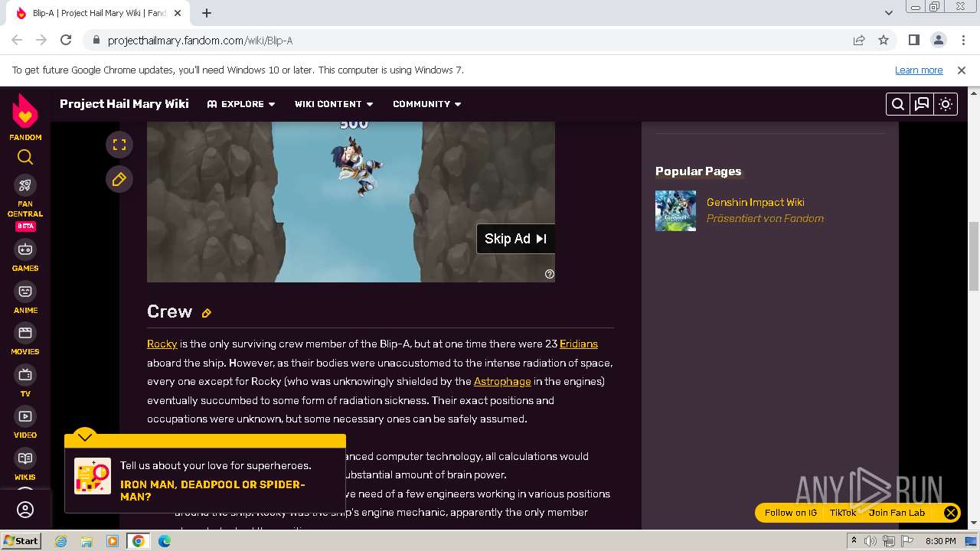
Task: Click the volume speaker tray icon
Action: 871,541
